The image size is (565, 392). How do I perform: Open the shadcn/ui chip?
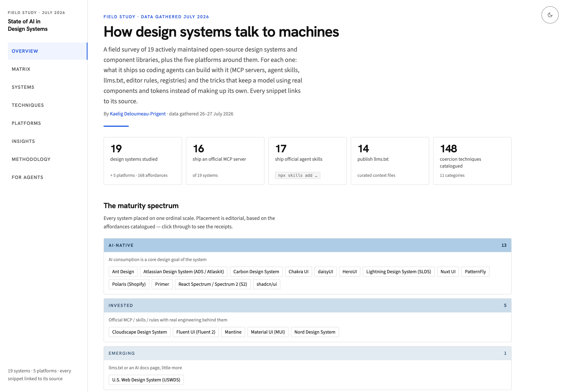[x=267, y=284]
